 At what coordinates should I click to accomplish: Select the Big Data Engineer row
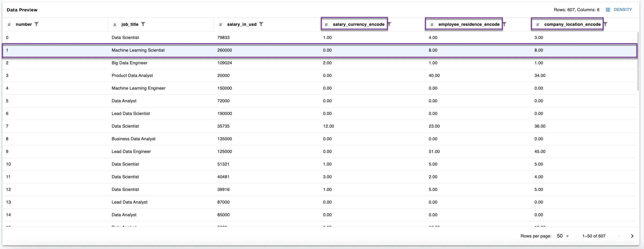pos(129,63)
